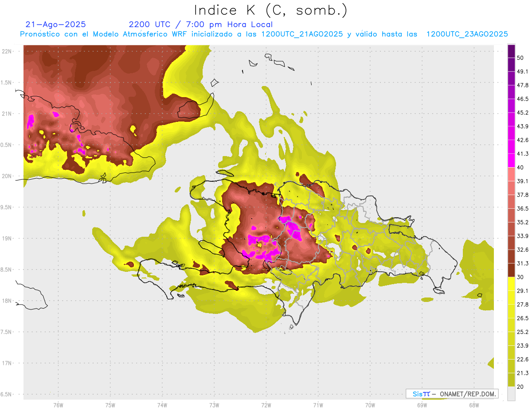532x411 pixels.
Task: Click the salmon swatch between 39.1 and 40
Action: pyautogui.click(x=511, y=174)
